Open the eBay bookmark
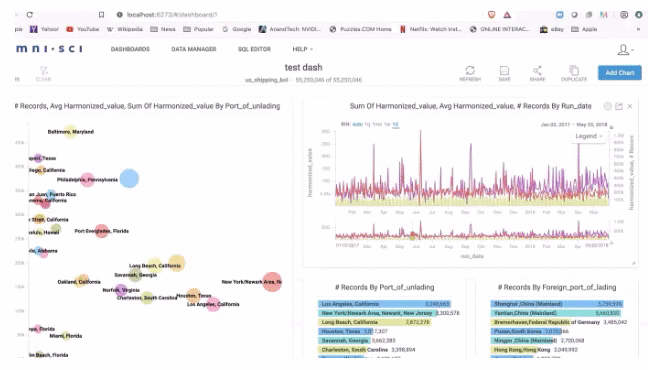 (552, 29)
